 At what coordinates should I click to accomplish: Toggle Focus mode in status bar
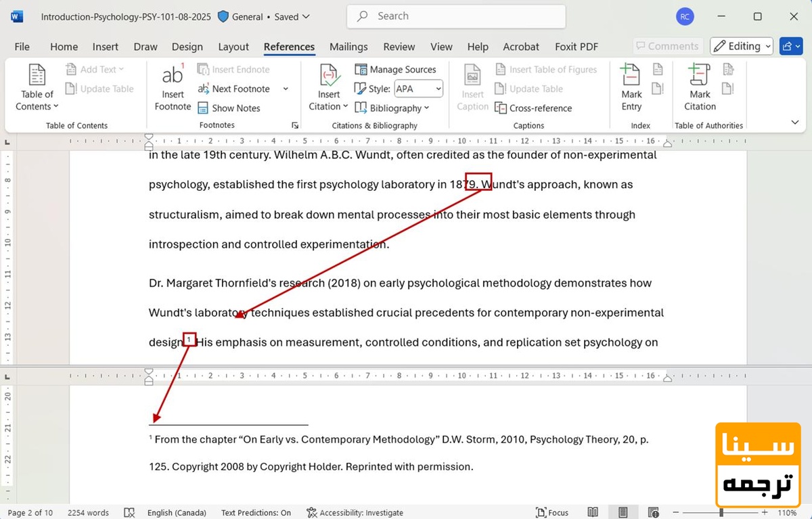tap(552, 512)
